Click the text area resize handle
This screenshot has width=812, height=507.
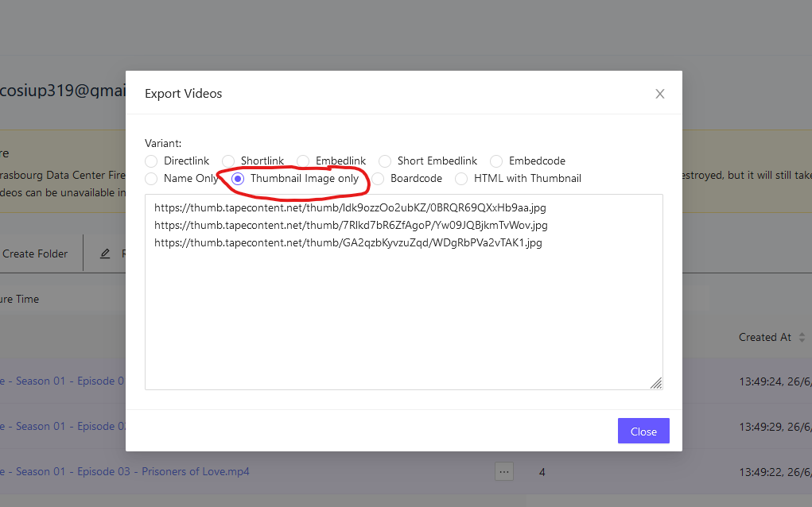(x=655, y=383)
